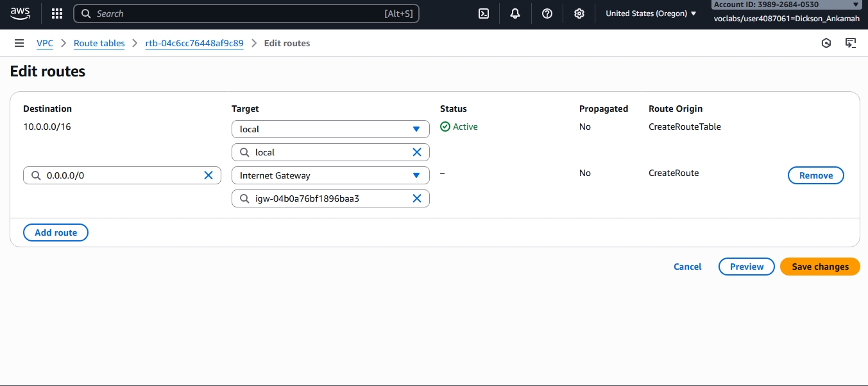Navigate to Route tables breadcrumb
This screenshot has height=386, width=868.
tap(99, 43)
